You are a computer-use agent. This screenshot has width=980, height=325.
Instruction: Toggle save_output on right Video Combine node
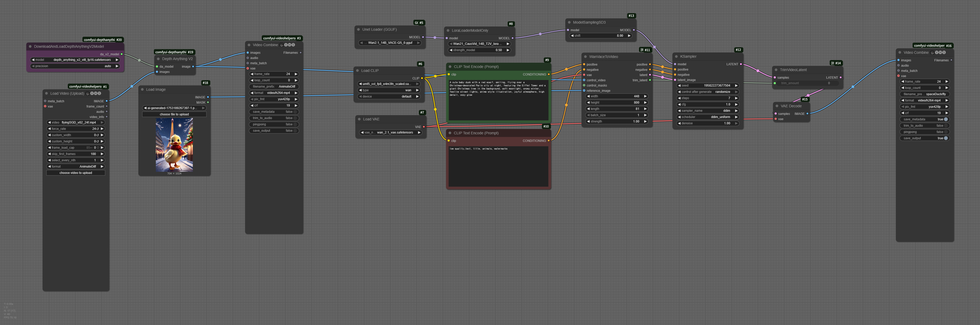946,138
